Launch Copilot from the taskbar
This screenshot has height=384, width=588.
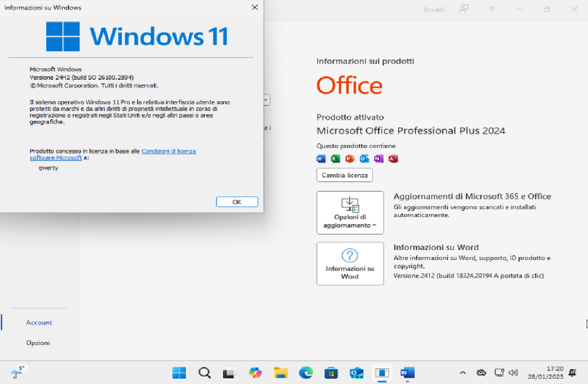pyautogui.click(x=255, y=372)
